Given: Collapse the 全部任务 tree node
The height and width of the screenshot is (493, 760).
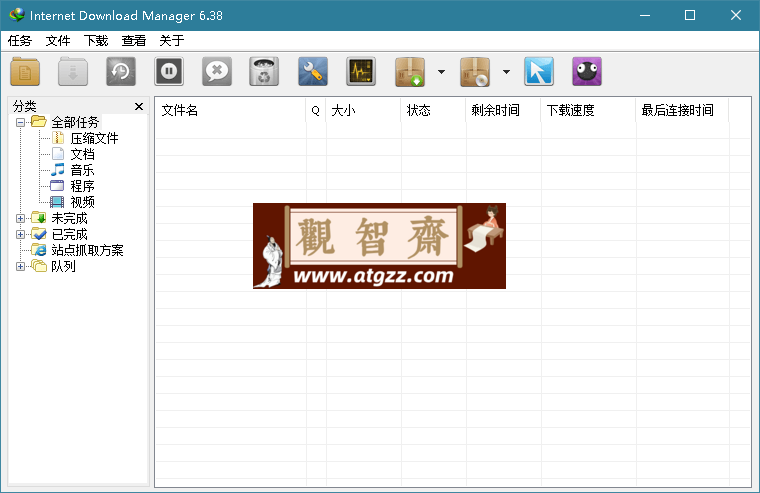Looking at the screenshot, I should tap(20, 122).
